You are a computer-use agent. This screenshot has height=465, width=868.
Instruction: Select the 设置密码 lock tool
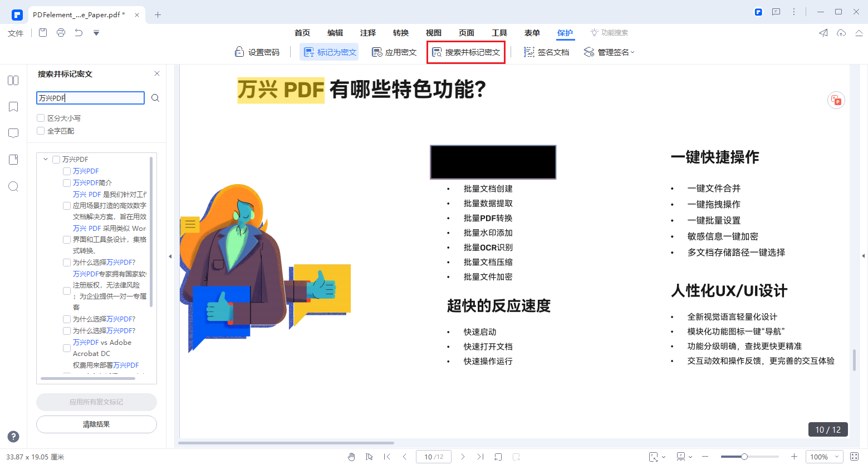(257, 51)
